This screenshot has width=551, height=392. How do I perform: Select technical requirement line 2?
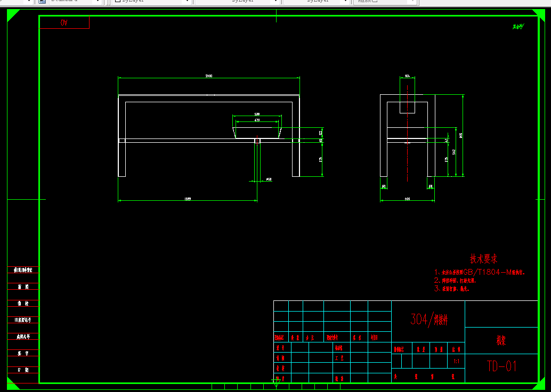[456, 281]
